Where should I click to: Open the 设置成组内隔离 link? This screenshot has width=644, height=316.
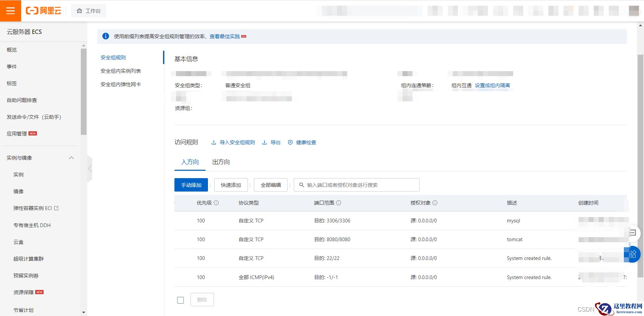point(492,85)
